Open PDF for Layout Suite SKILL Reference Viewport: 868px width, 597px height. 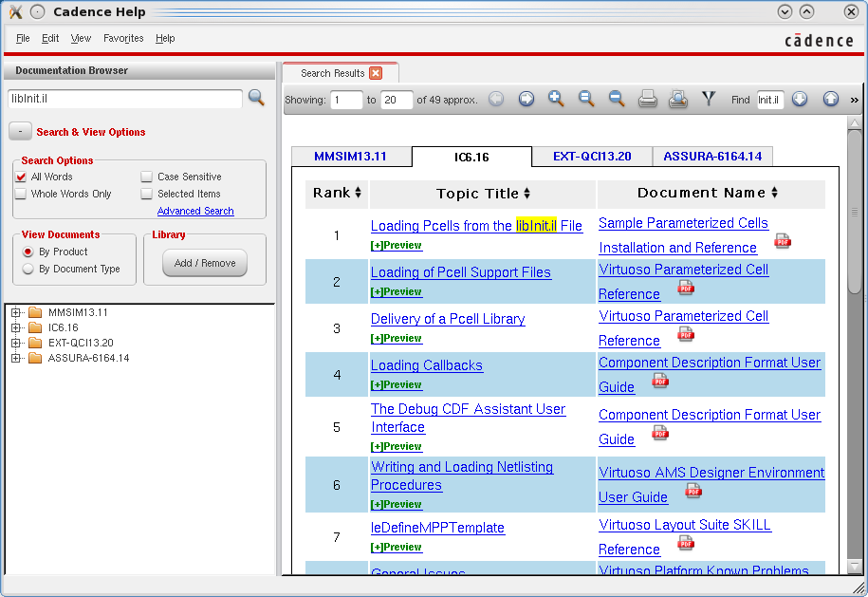point(685,543)
